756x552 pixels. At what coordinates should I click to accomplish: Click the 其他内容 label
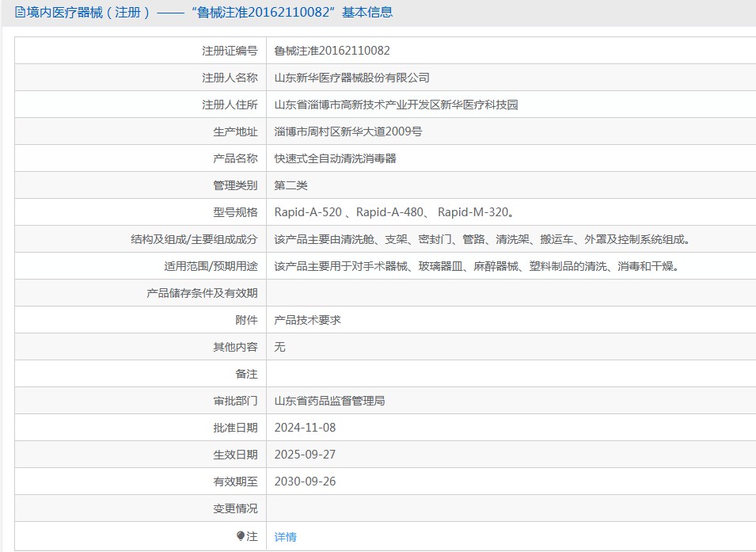(x=235, y=348)
